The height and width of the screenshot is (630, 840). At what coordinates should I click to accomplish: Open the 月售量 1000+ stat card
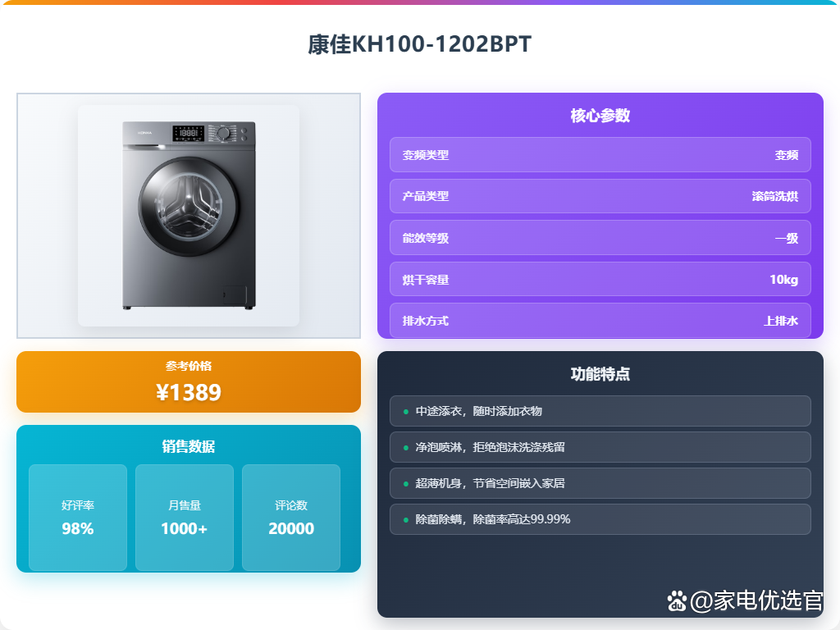(x=185, y=518)
